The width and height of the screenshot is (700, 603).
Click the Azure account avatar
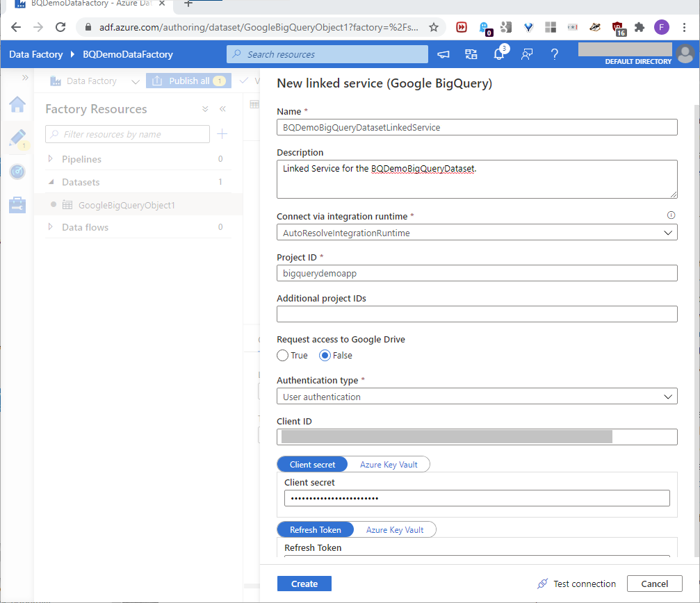685,54
